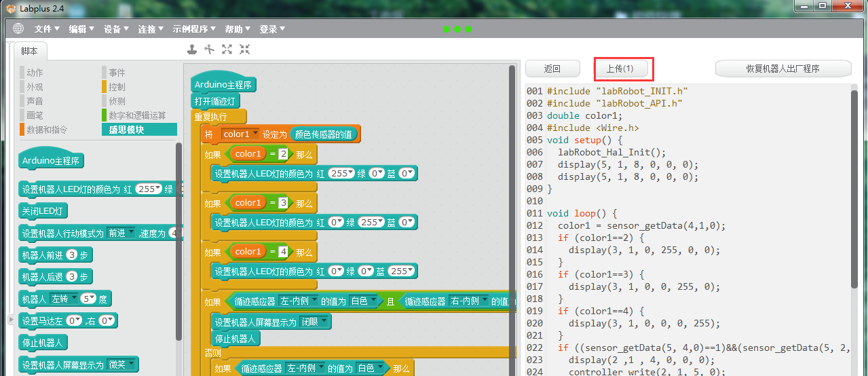Open the 设备 menu

click(x=116, y=29)
